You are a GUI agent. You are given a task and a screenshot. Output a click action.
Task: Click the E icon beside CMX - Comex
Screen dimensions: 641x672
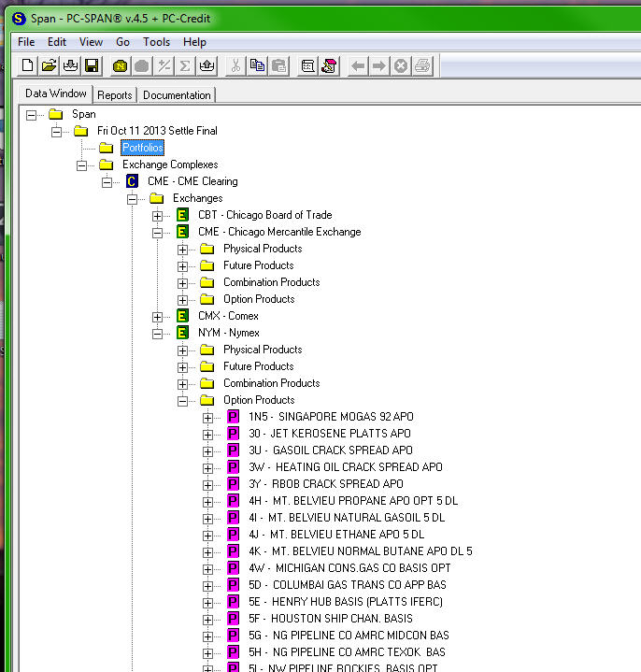182,316
